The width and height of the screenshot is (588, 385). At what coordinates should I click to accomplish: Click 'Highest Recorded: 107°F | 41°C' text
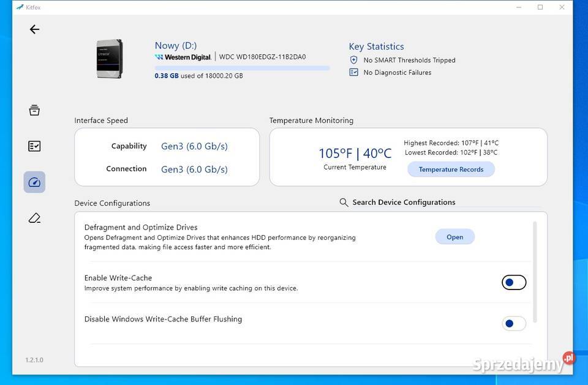pyautogui.click(x=451, y=143)
